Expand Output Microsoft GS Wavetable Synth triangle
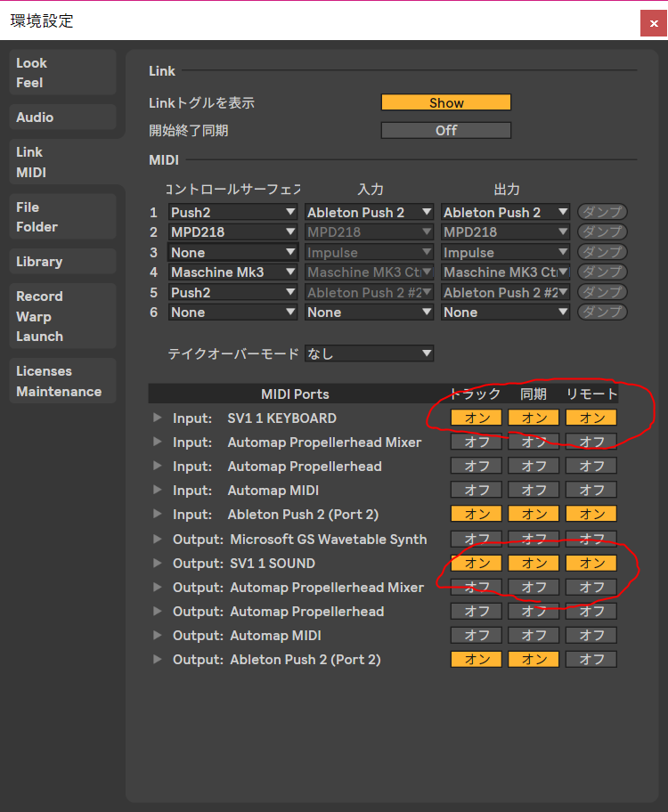The width and height of the screenshot is (668, 812). [x=158, y=540]
